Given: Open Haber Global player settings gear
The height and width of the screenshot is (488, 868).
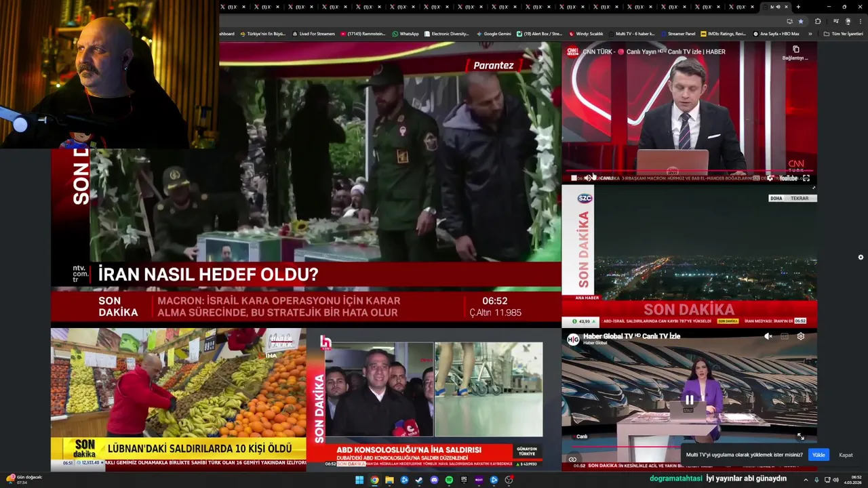Looking at the screenshot, I should (801, 336).
